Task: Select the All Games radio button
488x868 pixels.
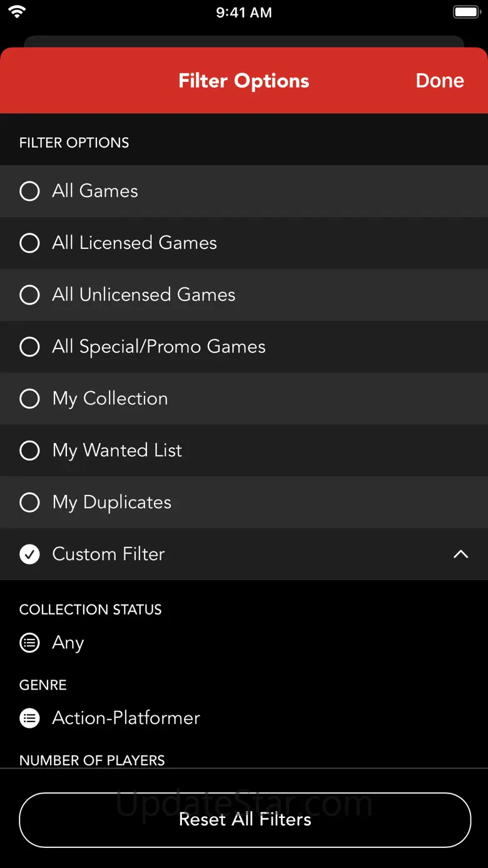Action: click(29, 191)
